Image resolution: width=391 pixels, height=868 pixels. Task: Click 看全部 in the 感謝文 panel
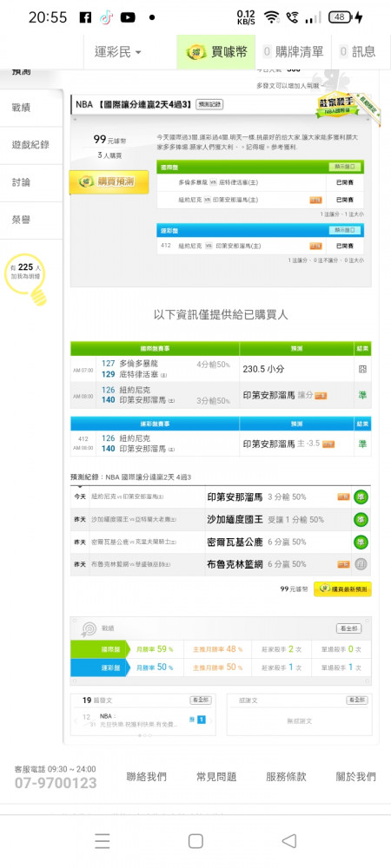(356, 700)
